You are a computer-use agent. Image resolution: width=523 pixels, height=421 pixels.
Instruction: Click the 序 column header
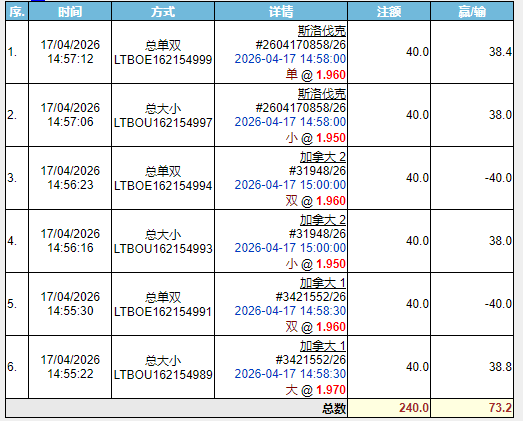(17, 12)
